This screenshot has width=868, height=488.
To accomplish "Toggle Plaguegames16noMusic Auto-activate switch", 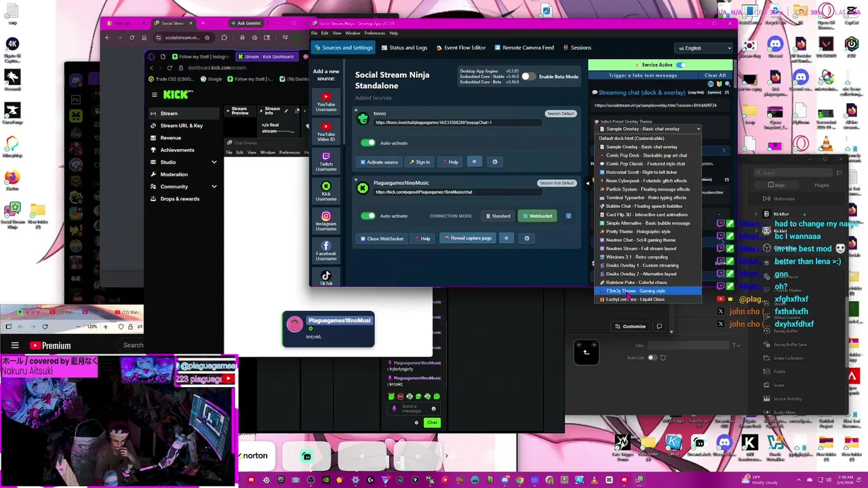I will (368, 216).
